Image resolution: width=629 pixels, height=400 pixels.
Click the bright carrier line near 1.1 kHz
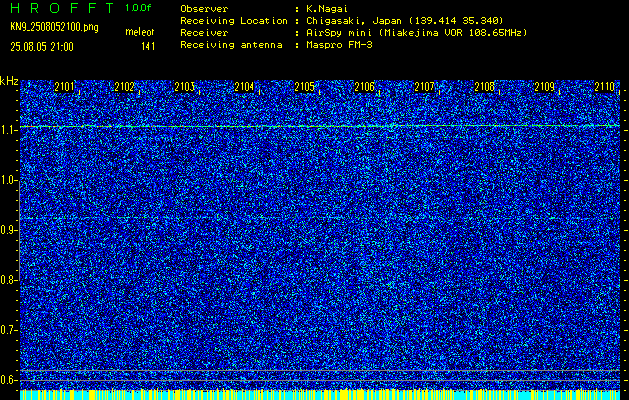tap(320, 126)
